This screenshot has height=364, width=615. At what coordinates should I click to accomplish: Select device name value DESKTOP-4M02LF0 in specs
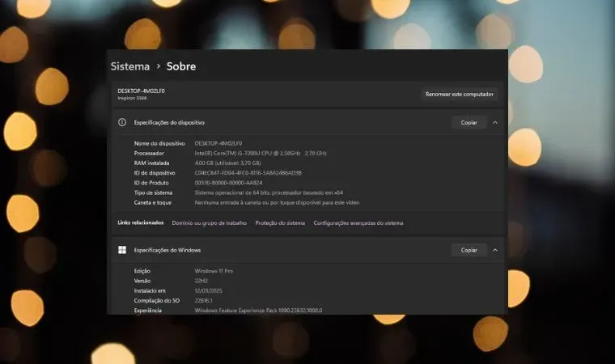(218, 143)
